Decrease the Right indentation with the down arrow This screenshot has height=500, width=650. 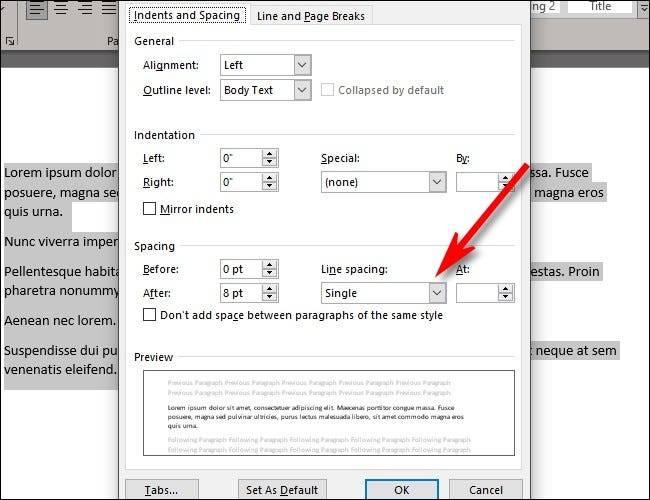(x=269, y=187)
